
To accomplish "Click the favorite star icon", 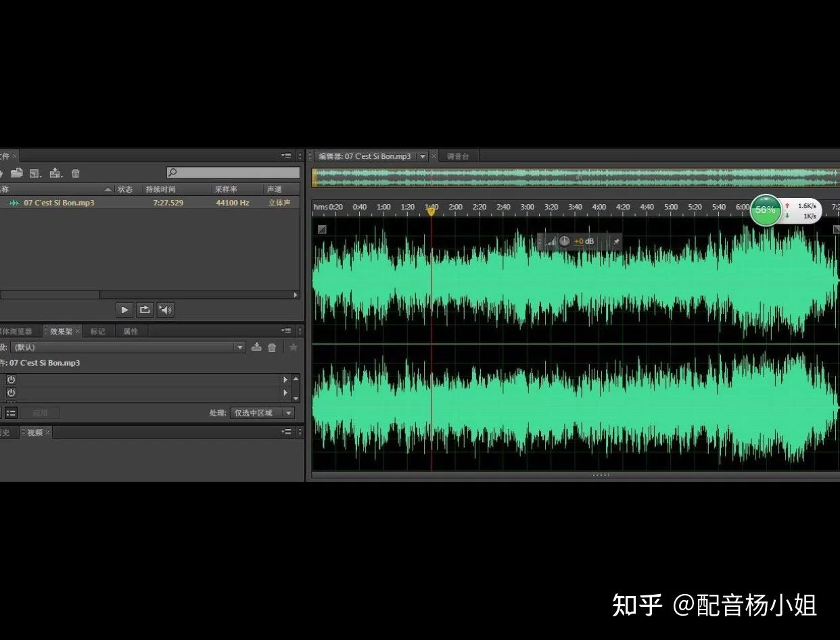I will (293, 347).
